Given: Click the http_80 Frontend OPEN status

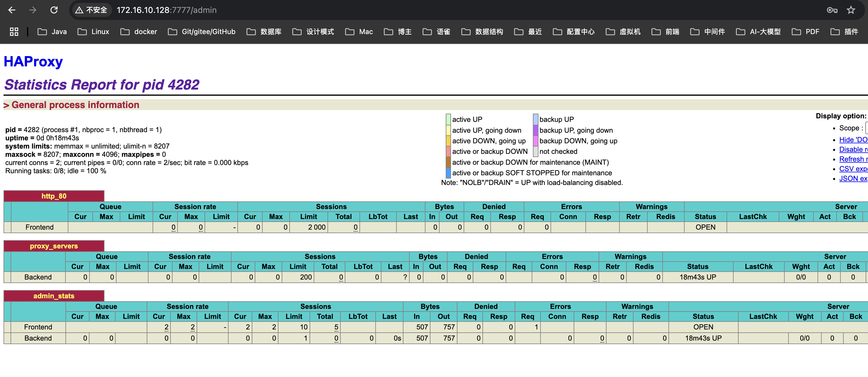Looking at the screenshot, I should pyautogui.click(x=705, y=227).
